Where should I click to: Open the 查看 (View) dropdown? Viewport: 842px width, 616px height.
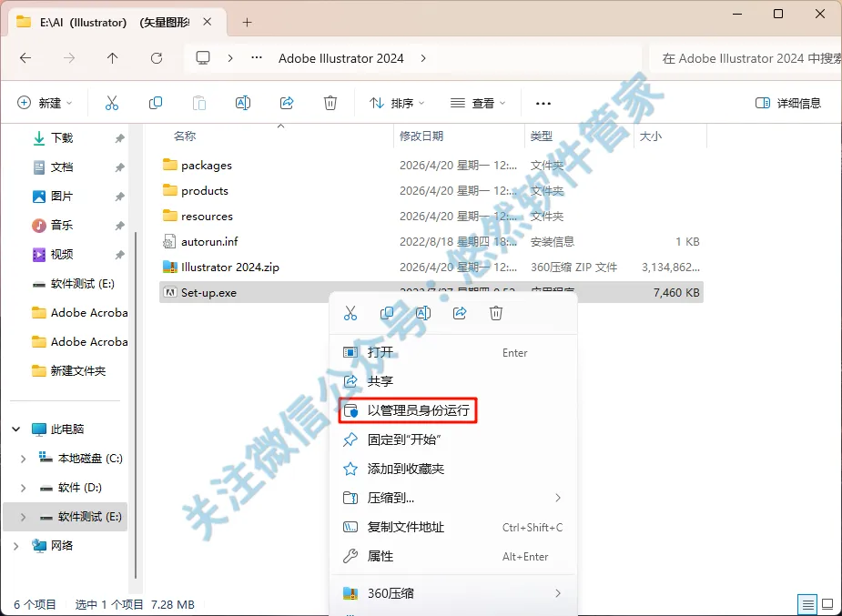point(479,103)
